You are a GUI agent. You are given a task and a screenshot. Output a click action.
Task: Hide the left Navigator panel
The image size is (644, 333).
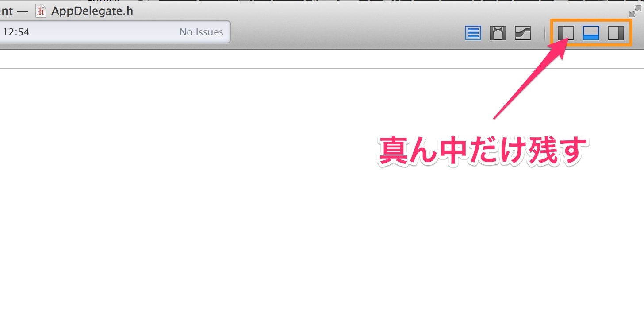coord(566,33)
